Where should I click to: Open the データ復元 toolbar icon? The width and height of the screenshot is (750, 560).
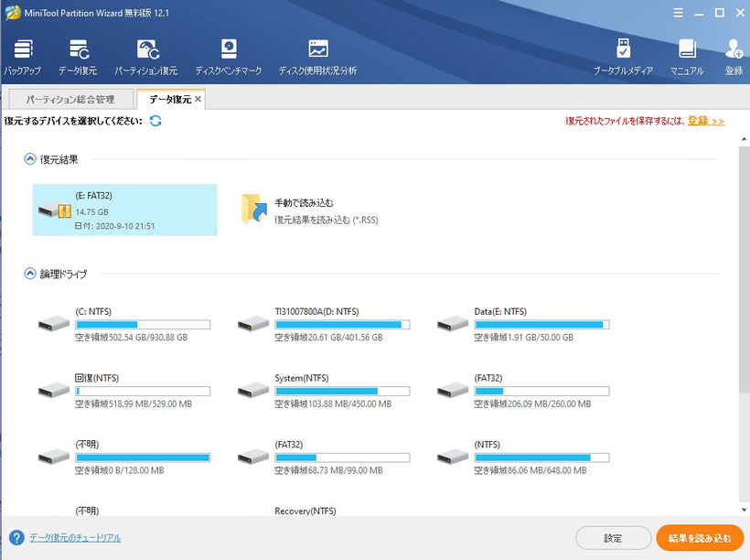pos(78,49)
